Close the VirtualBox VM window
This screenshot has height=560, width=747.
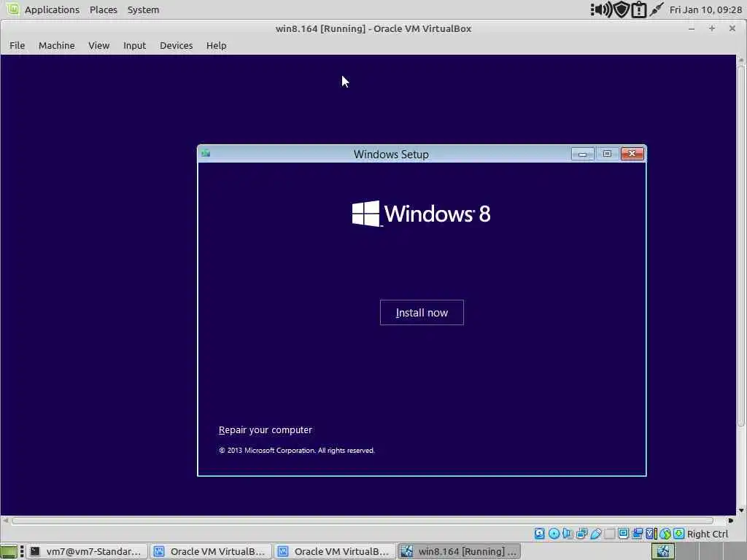pos(732,28)
